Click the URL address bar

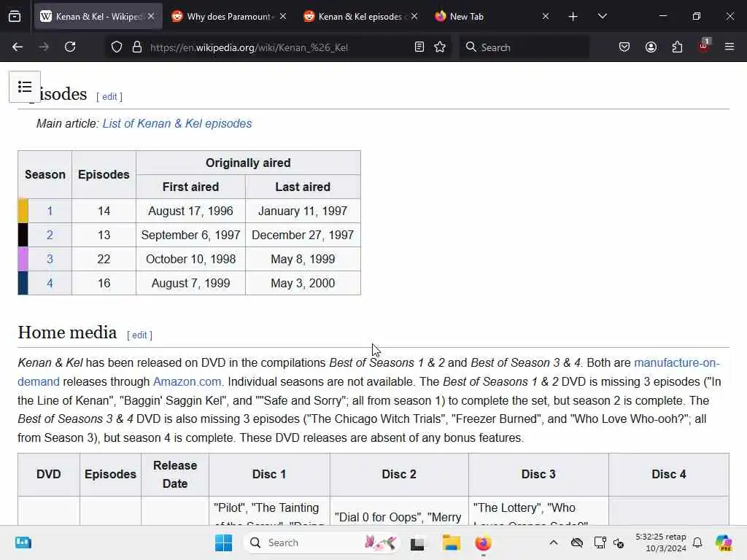[279, 47]
